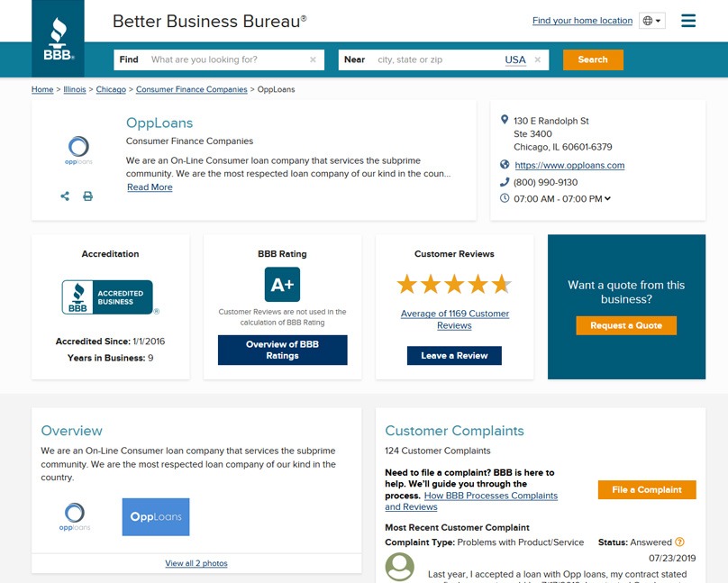
Task: Click the print page icon
Action: (x=87, y=196)
